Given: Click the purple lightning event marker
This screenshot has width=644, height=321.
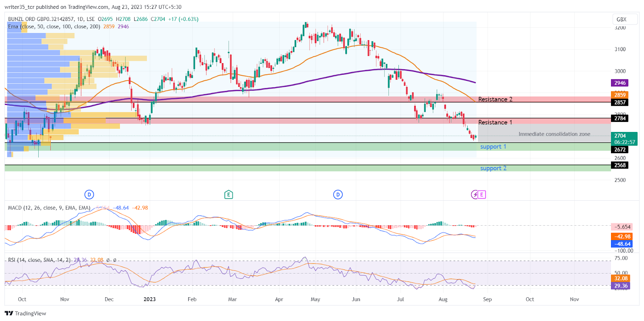Looking at the screenshot, I should [475, 195].
